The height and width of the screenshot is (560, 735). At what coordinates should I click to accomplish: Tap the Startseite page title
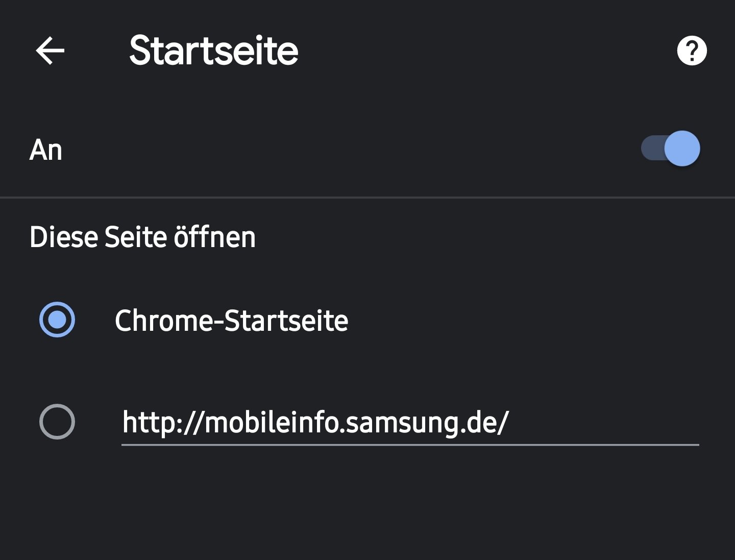[214, 51]
